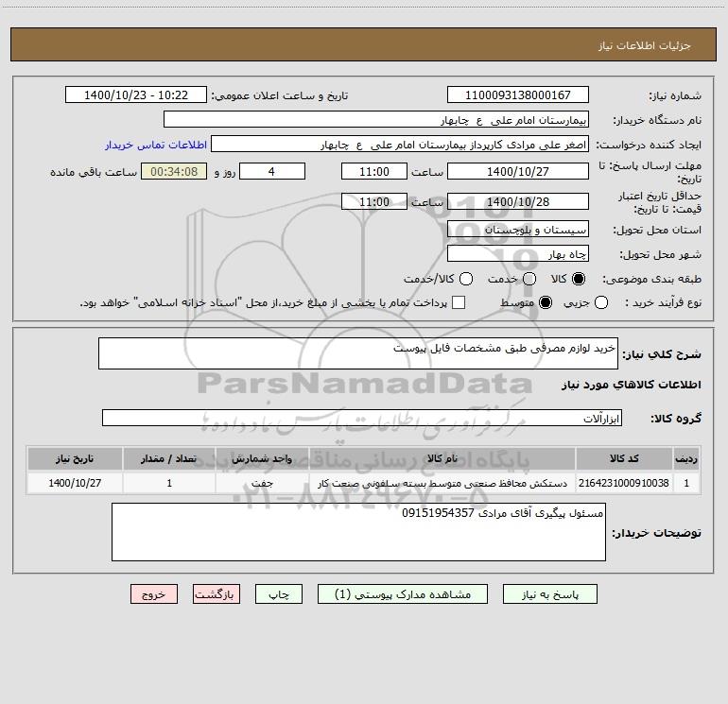The height and width of the screenshot is (704, 728).
Task: Click the تعداد / مقدار column header
Action: (169, 459)
